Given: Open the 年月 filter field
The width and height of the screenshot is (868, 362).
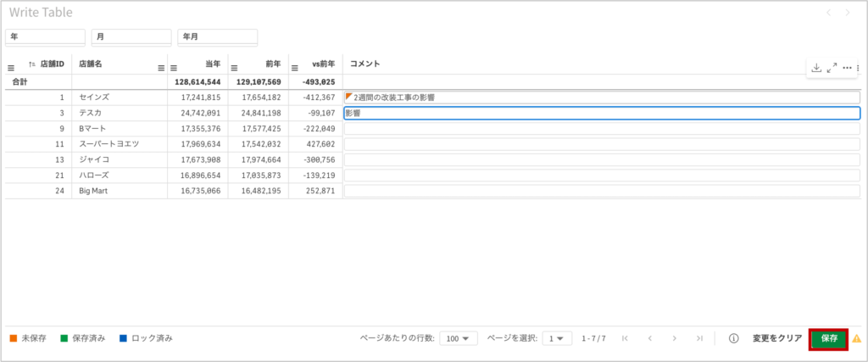Looking at the screenshot, I should coord(217,37).
